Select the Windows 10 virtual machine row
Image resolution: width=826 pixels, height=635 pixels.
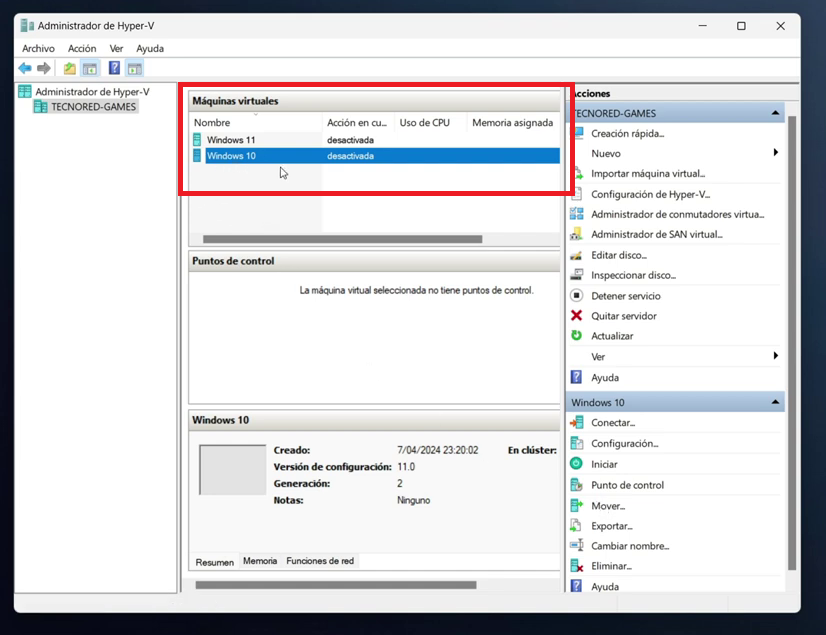[375, 155]
